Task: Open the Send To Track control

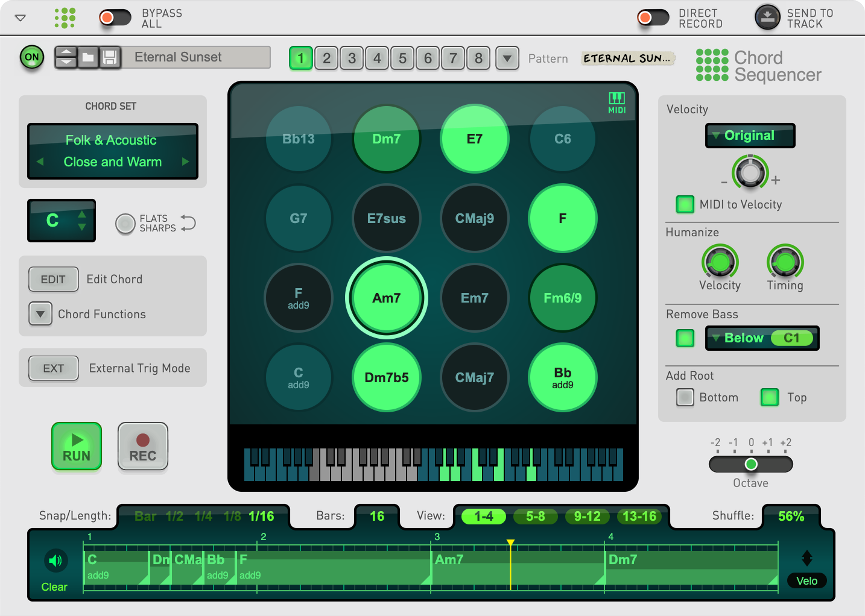Action: tap(767, 17)
